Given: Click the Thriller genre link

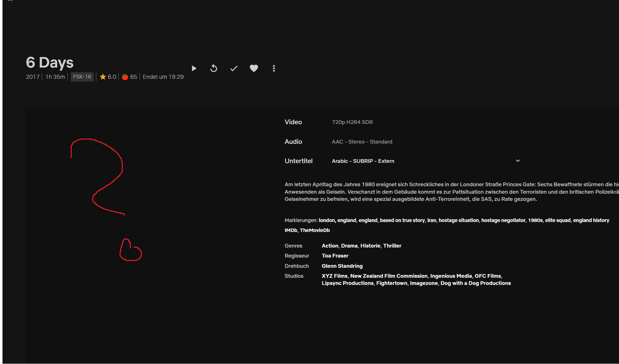Looking at the screenshot, I should (x=392, y=246).
